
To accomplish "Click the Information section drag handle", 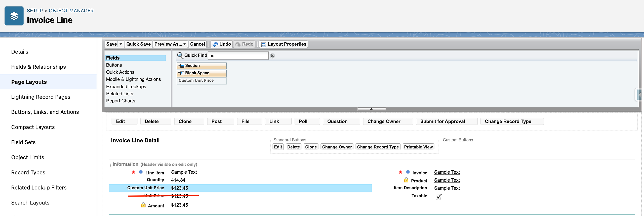I will pos(110,164).
